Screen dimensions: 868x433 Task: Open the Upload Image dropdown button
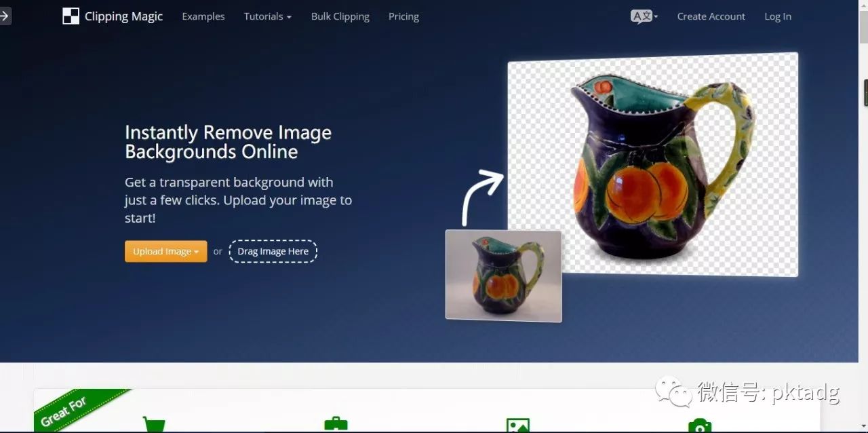(x=166, y=251)
